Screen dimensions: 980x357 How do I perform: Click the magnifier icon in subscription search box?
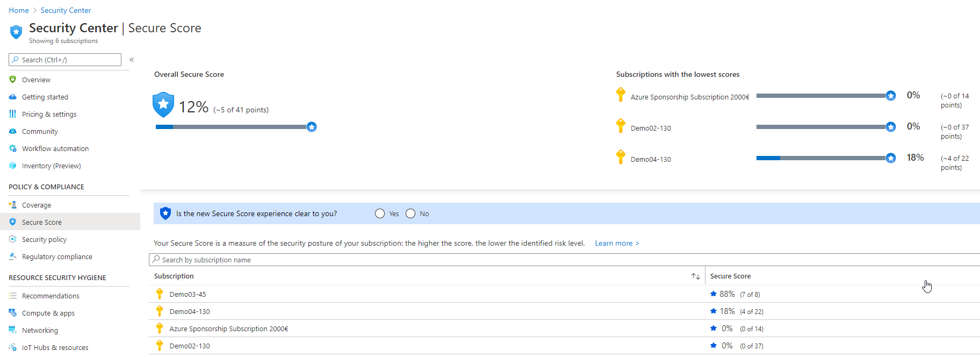156,259
